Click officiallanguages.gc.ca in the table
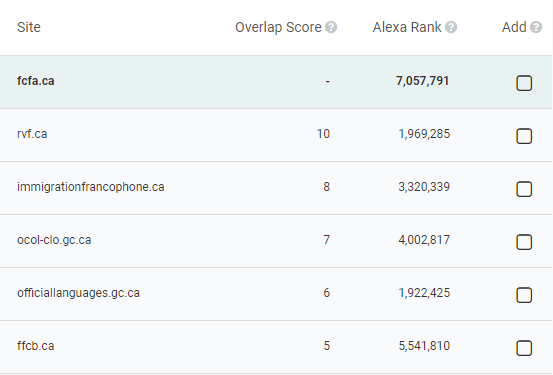The image size is (553, 375). (x=78, y=293)
